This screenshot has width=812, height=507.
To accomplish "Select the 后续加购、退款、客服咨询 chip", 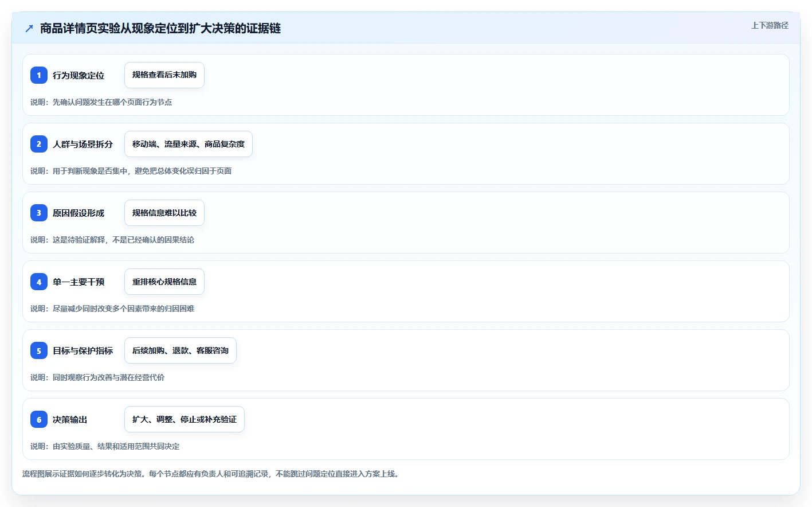I will (181, 350).
